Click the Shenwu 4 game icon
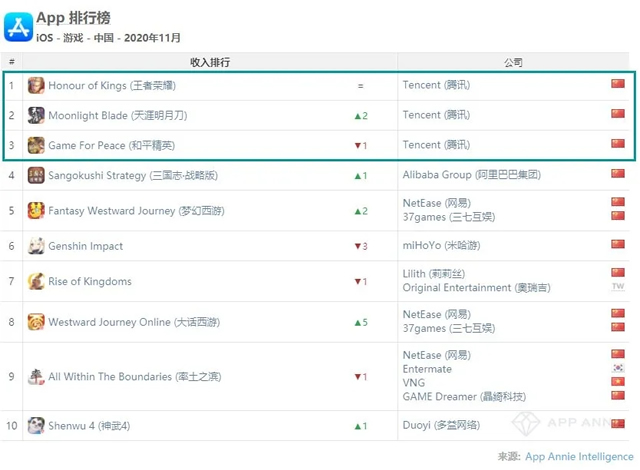Screen dimensions: 640x470 36,426
